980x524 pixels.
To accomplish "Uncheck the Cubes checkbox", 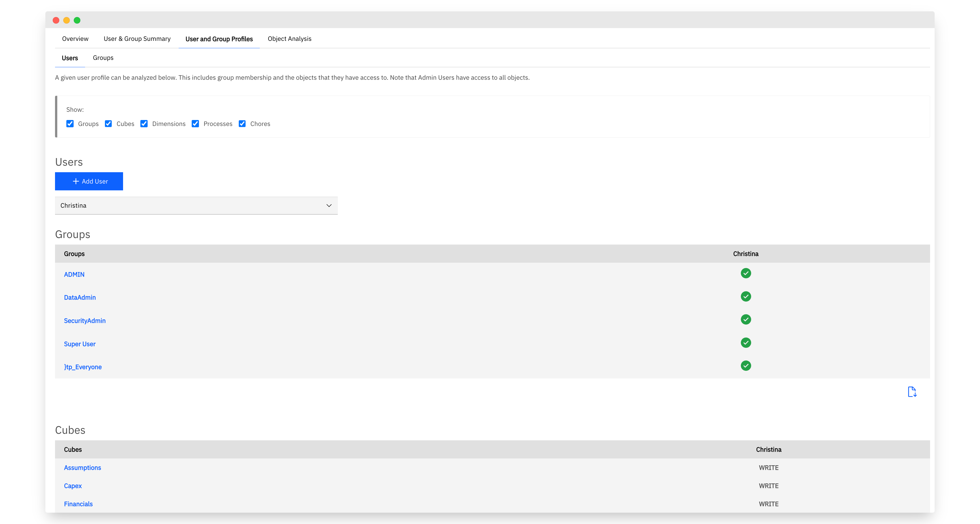I will [x=108, y=124].
